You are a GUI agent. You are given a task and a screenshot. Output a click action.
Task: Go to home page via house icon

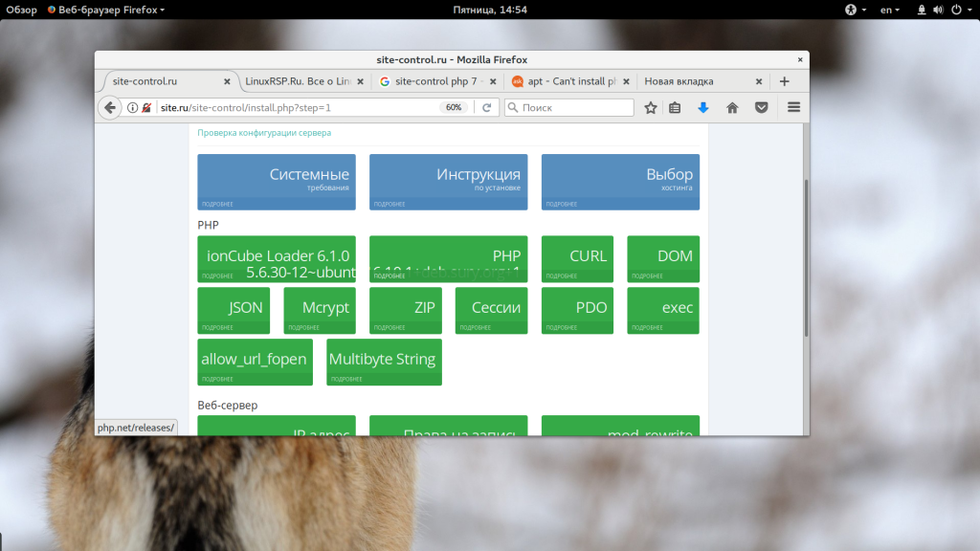[x=732, y=108]
